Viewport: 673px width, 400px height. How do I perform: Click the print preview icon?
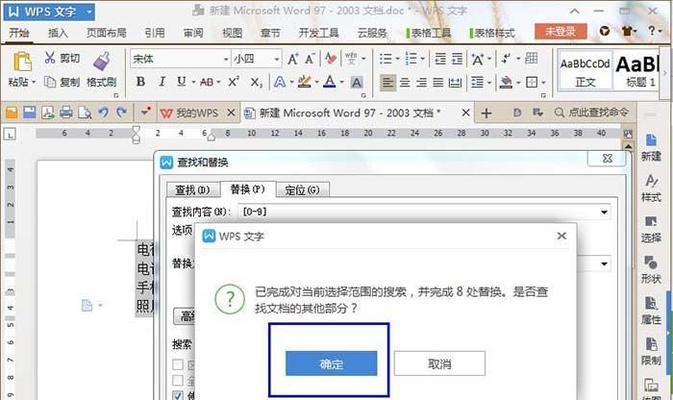pyautogui.click(x=85, y=112)
